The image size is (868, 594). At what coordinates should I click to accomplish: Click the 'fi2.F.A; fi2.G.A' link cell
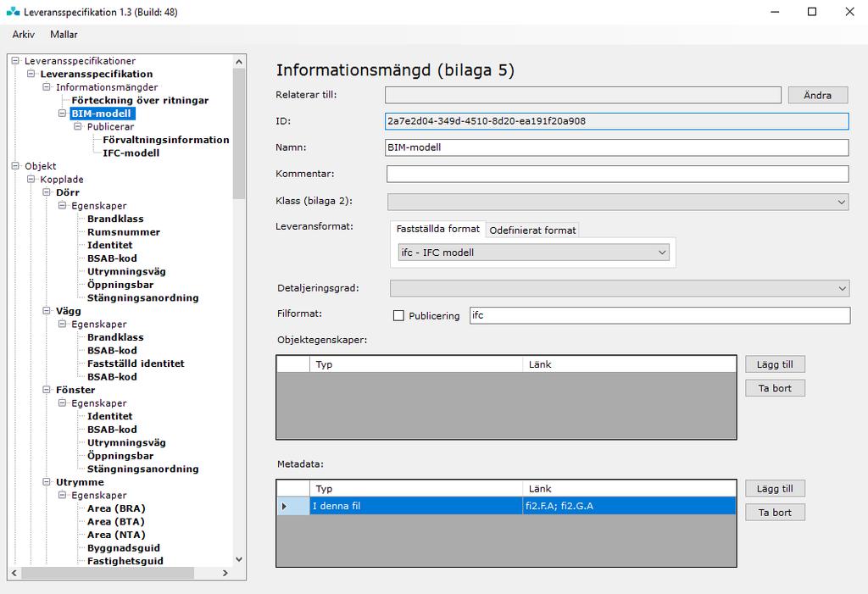(x=629, y=506)
